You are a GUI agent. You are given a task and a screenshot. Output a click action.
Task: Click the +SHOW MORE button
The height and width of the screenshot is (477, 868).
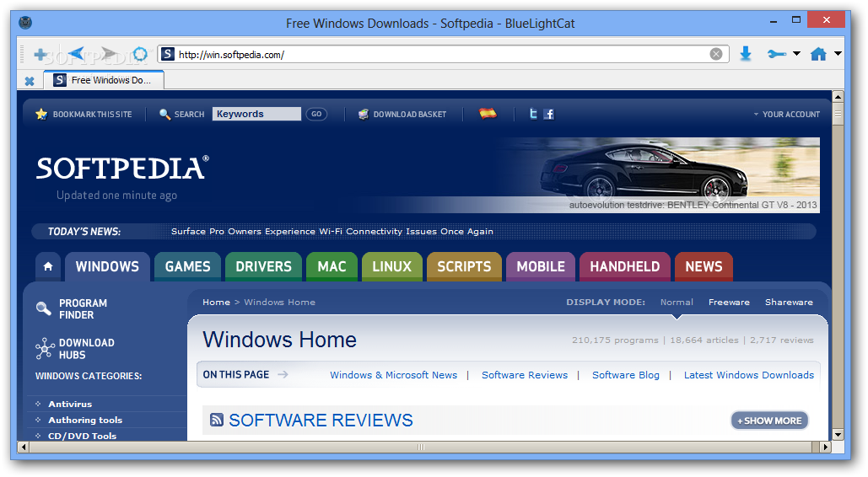[x=769, y=421]
